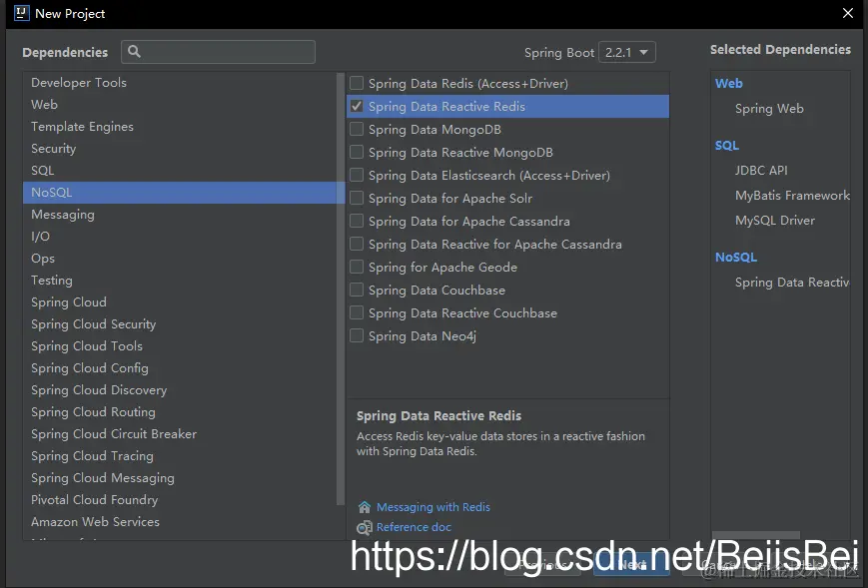
Task: Click the Reference doc icon
Action: click(365, 528)
